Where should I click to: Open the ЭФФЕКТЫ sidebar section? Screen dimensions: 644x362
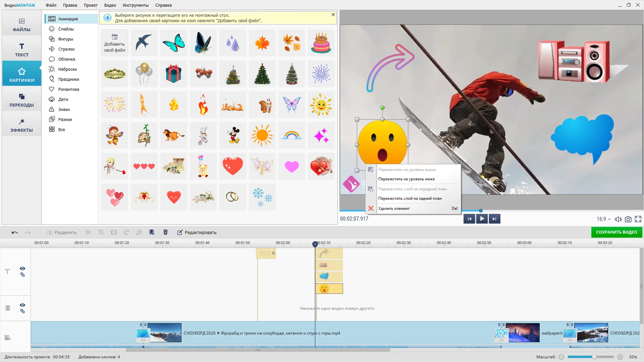point(22,125)
